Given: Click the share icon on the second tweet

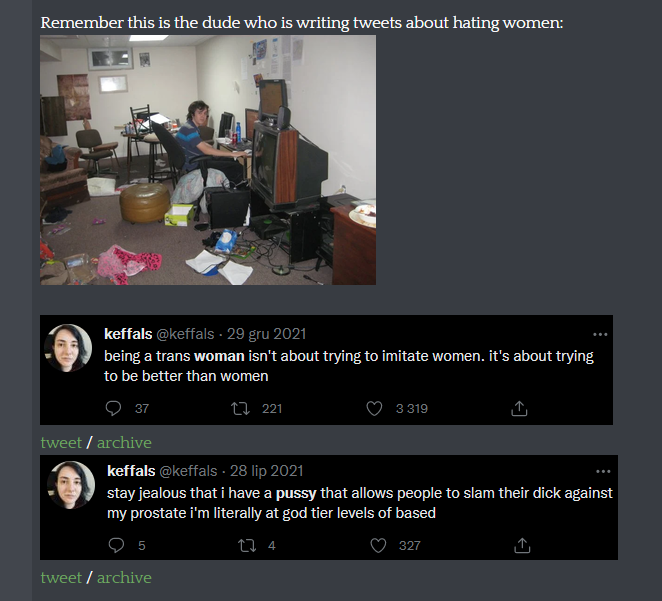Looking at the screenshot, I should pyautogui.click(x=522, y=545).
